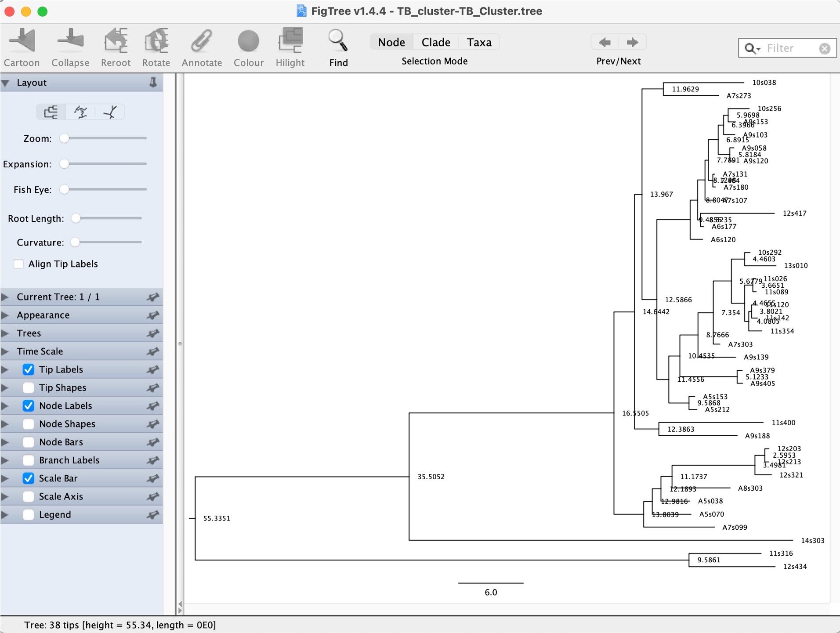Turn on the Scale Axis checkbox
840x633 pixels.
(x=29, y=496)
